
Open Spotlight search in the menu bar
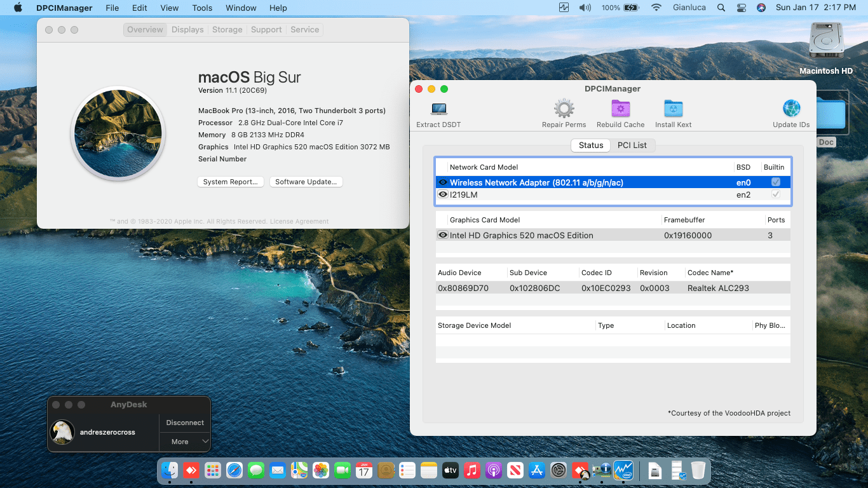tap(721, 8)
